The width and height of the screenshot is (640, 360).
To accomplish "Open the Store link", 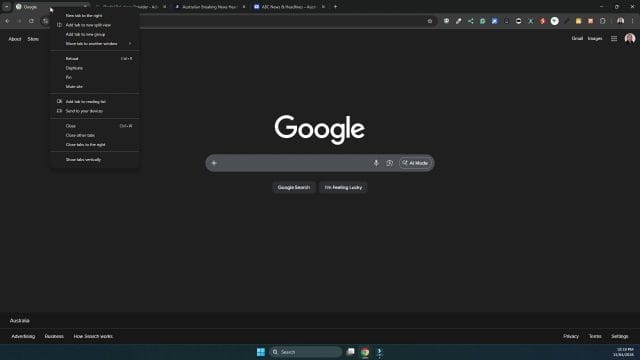I will (x=33, y=39).
